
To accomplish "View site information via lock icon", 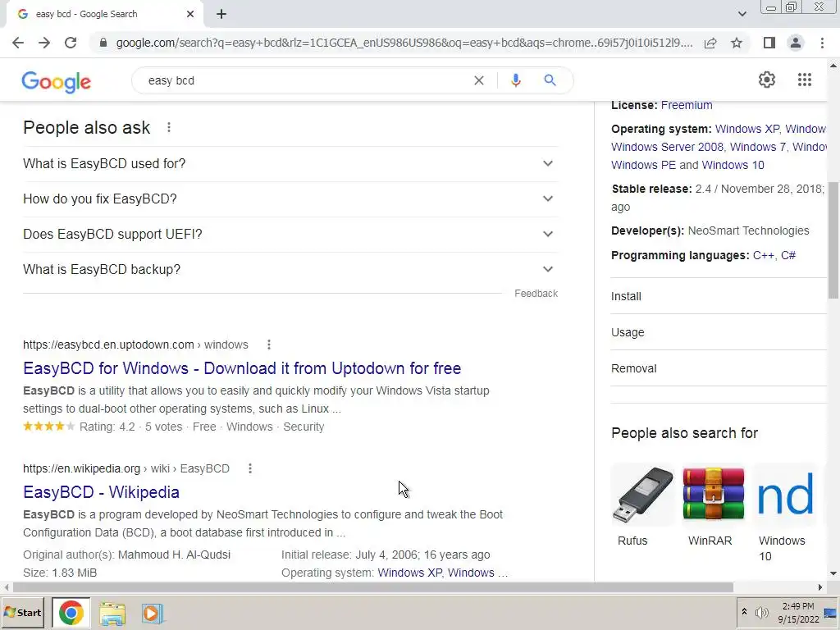I will 103,43.
